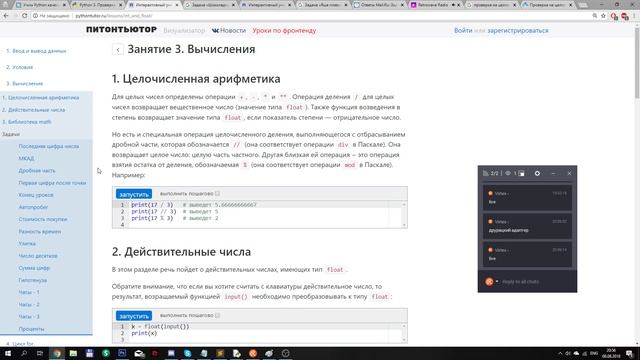Open Task View on the taskbar
This screenshot has width=640, height=360.
(x=40, y=353)
